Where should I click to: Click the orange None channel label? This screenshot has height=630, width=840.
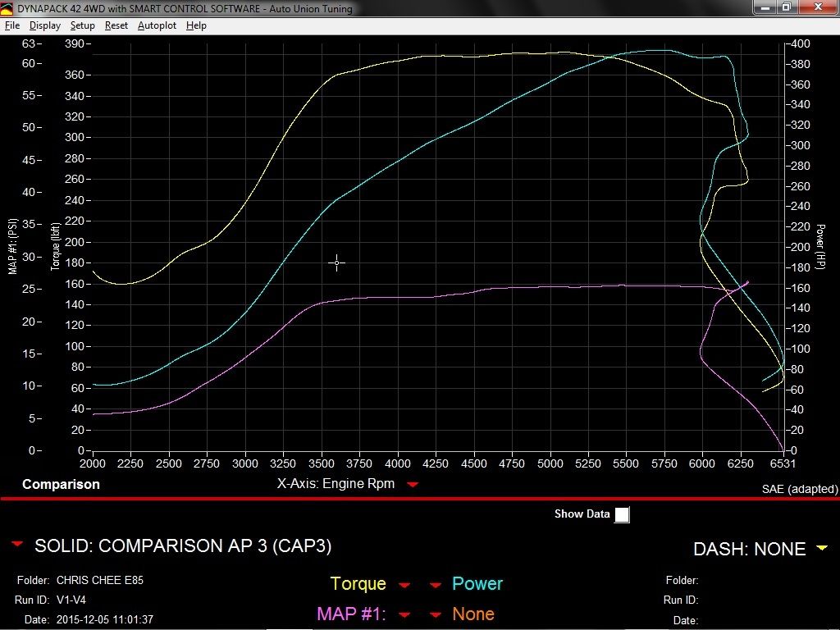473,614
